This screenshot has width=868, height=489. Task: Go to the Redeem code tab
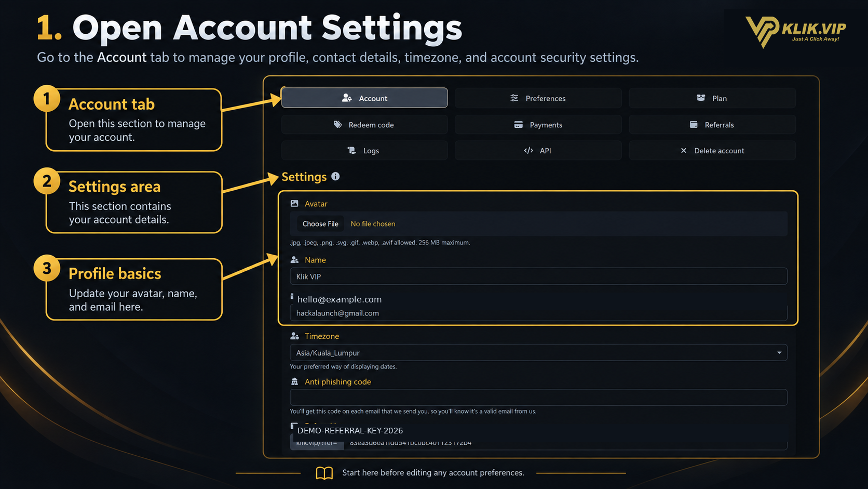pyautogui.click(x=364, y=124)
